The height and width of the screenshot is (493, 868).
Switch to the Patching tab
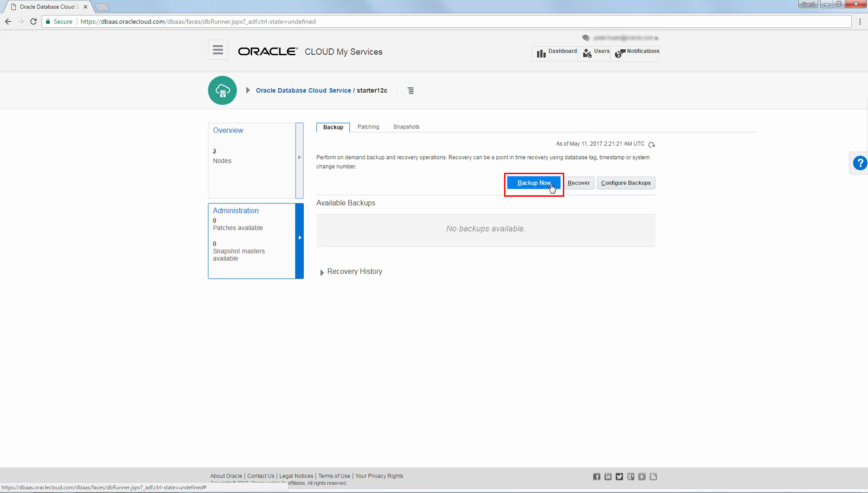point(368,127)
